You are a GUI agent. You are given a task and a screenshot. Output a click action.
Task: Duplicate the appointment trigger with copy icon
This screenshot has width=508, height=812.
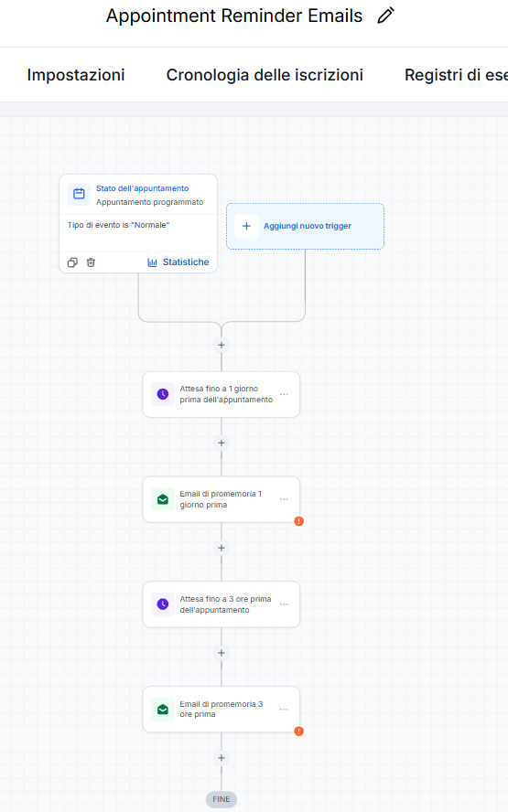[x=72, y=262]
